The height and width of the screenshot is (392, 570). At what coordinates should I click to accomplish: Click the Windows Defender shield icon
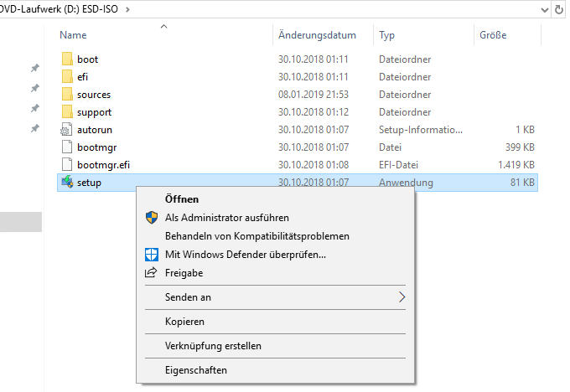click(152, 255)
